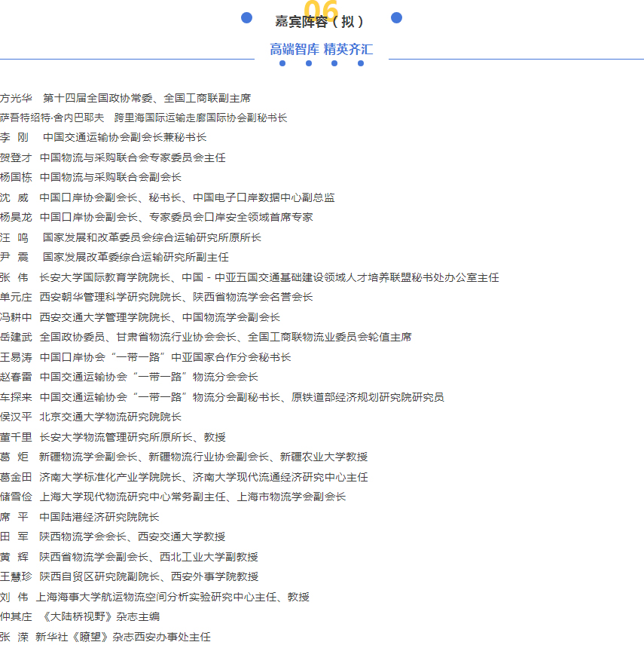
Task: Select the 汪 鸣 综合运输研究所原所长 line
Action: (x=130, y=237)
